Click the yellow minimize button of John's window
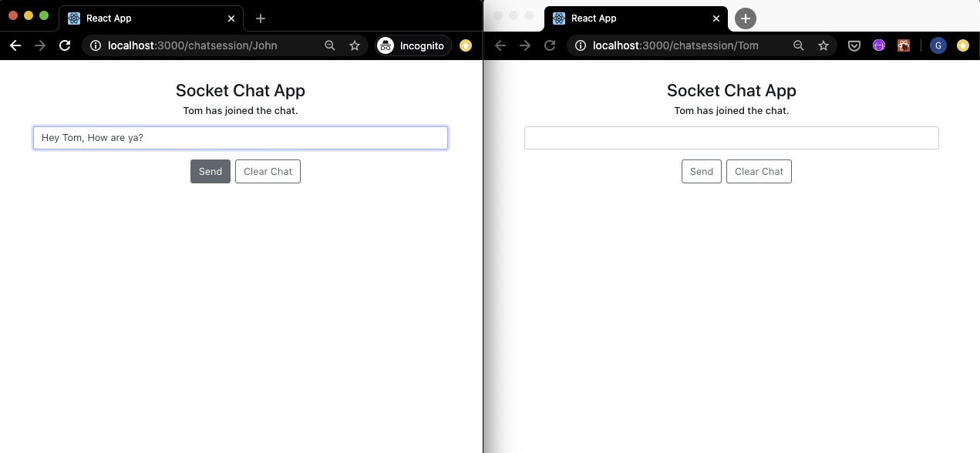Viewport: 980px width, 453px height. (29, 15)
